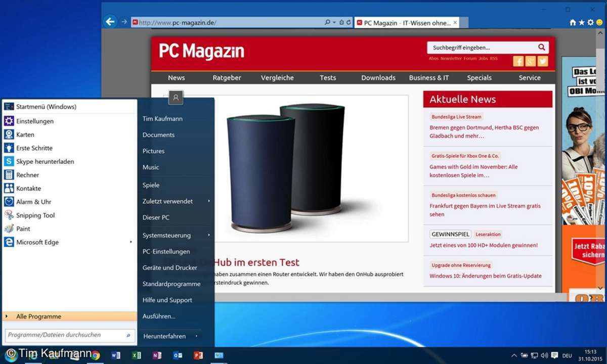Image resolution: width=607 pixels, height=364 pixels.
Task: Click the Programme/Dateien durchsuchen search box
Action: [x=69, y=335]
